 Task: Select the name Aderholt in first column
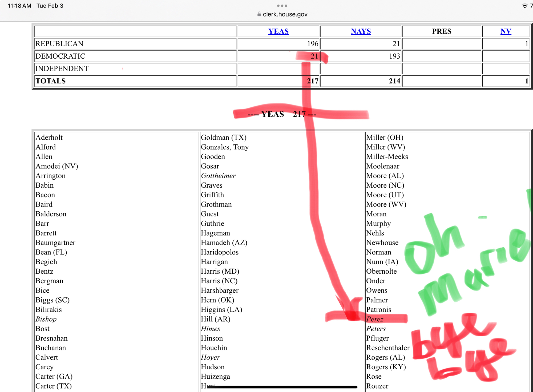tap(49, 137)
